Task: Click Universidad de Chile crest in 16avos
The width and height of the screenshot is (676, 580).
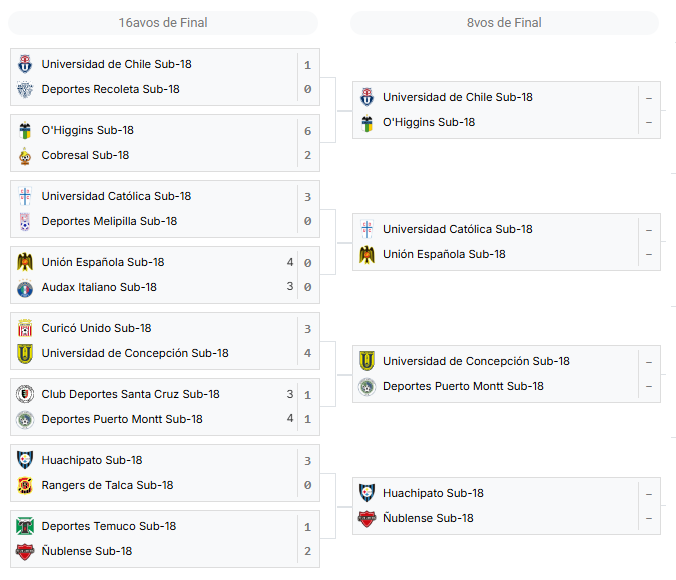Action: 25,64
